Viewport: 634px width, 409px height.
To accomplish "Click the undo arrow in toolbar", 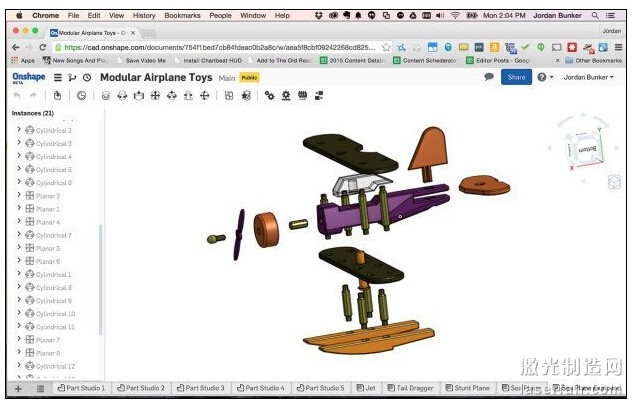I will [x=17, y=95].
